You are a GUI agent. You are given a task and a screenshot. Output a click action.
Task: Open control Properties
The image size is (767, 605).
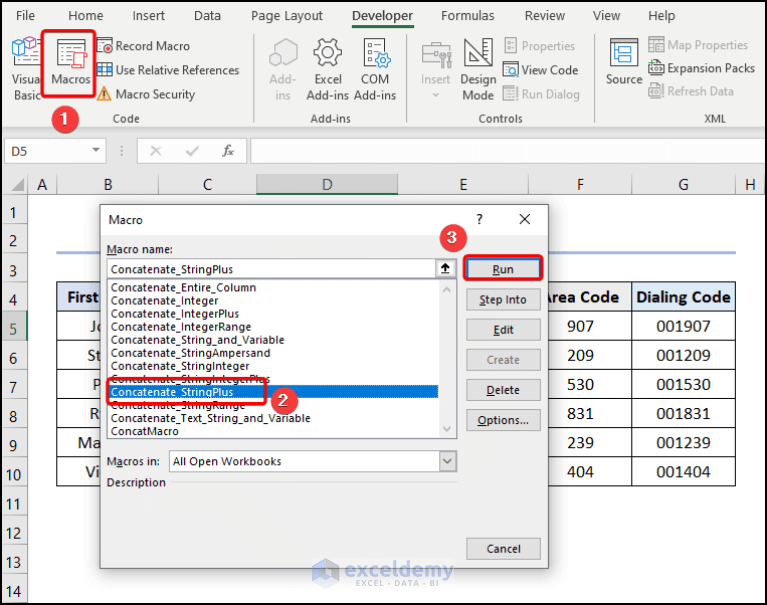click(x=540, y=46)
